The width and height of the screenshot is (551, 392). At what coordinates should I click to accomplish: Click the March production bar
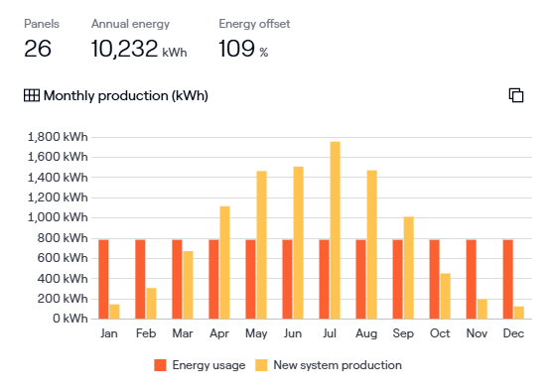point(188,285)
